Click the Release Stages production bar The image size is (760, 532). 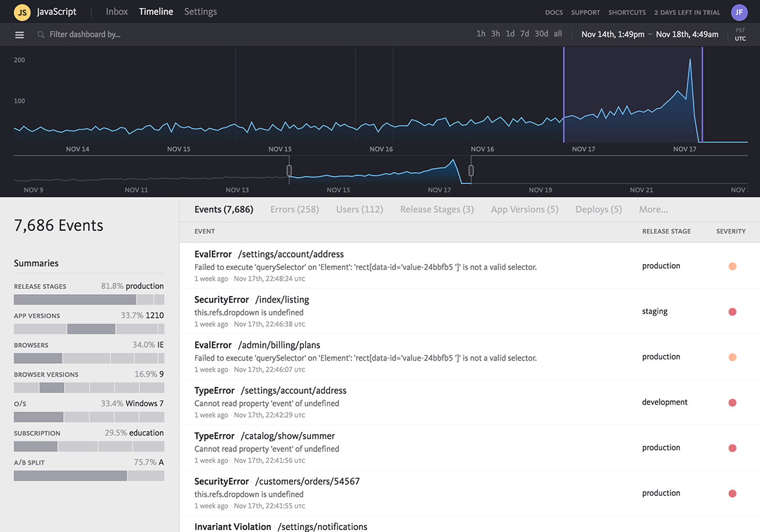coord(75,300)
